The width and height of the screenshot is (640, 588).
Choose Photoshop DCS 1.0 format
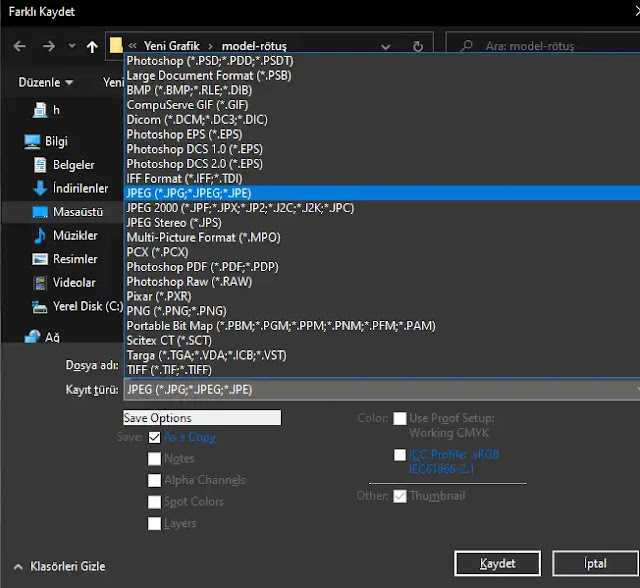coord(382,149)
